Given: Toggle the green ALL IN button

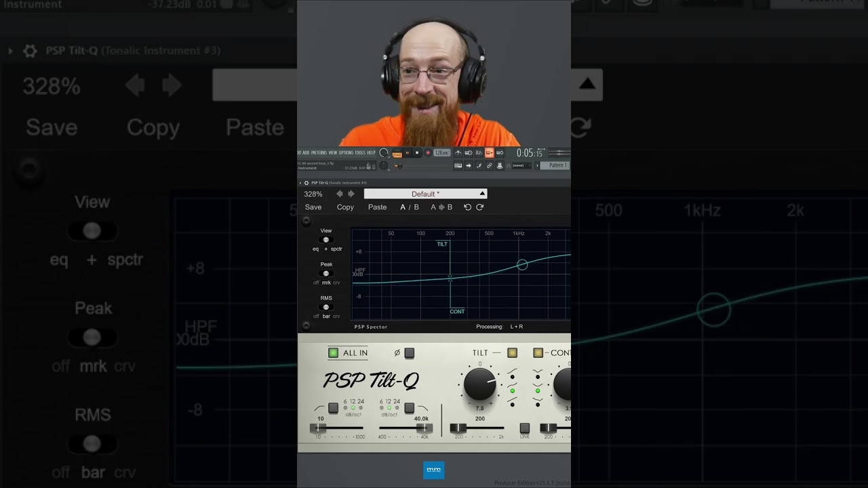Looking at the screenshot, I should coord(333,353).
